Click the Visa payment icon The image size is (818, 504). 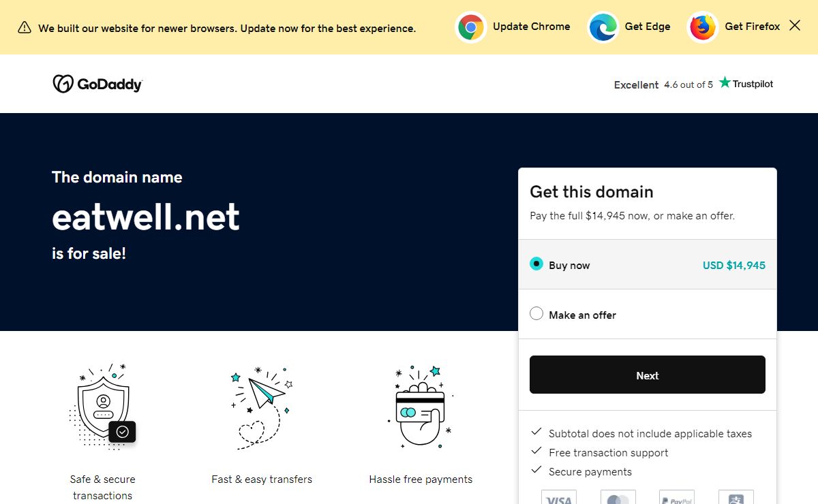point(558,499)
